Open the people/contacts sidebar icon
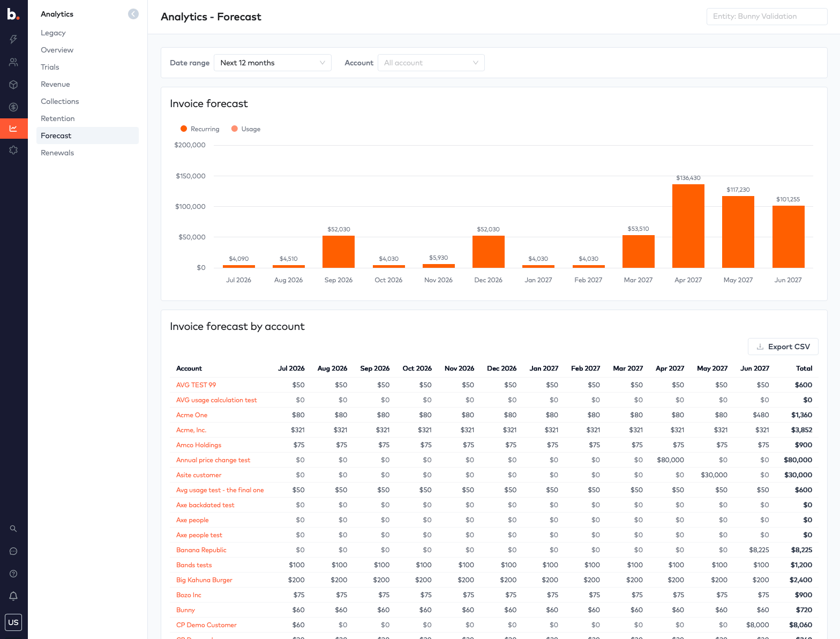Screen dimensions: 840x639 [13, 62]
